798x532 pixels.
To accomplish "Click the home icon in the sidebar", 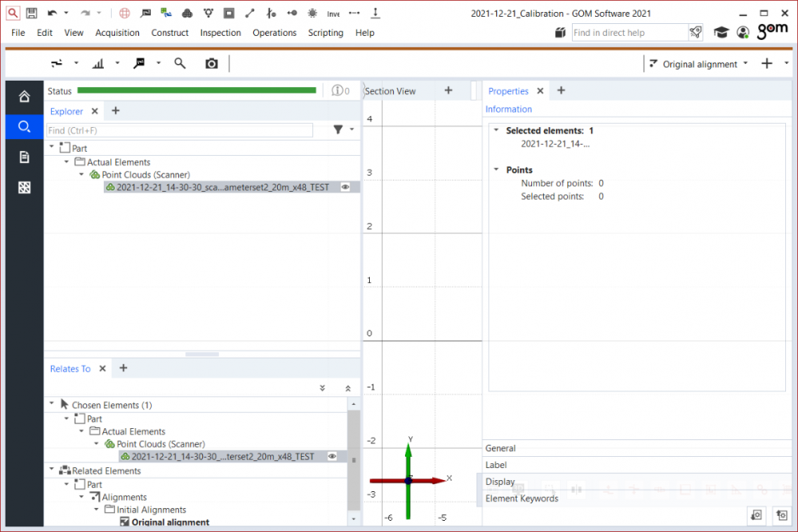I will pos(24,95).
